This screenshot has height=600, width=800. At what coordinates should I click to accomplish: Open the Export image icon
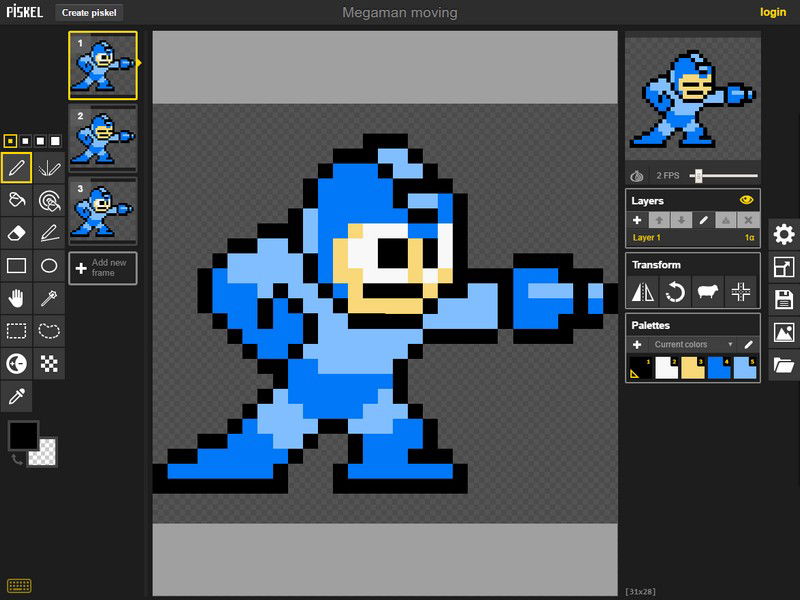[784, 332]
